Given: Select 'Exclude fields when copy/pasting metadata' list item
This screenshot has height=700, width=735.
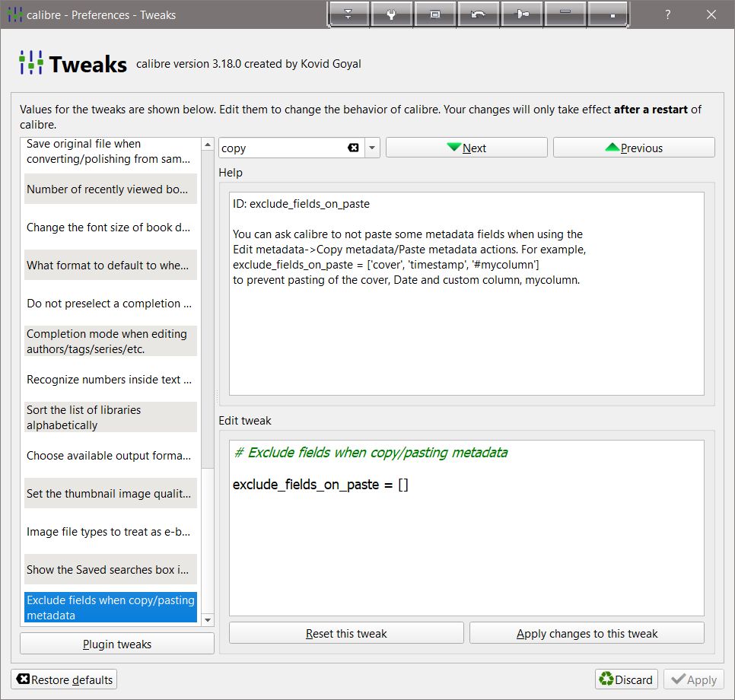Looking at the screenshot, I should (x=110, y=608).
